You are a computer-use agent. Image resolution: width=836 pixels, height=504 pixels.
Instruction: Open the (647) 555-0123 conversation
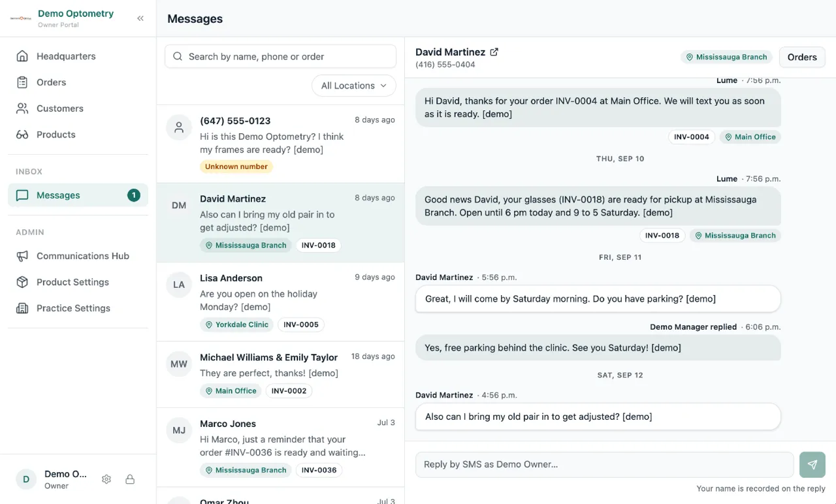281,144
